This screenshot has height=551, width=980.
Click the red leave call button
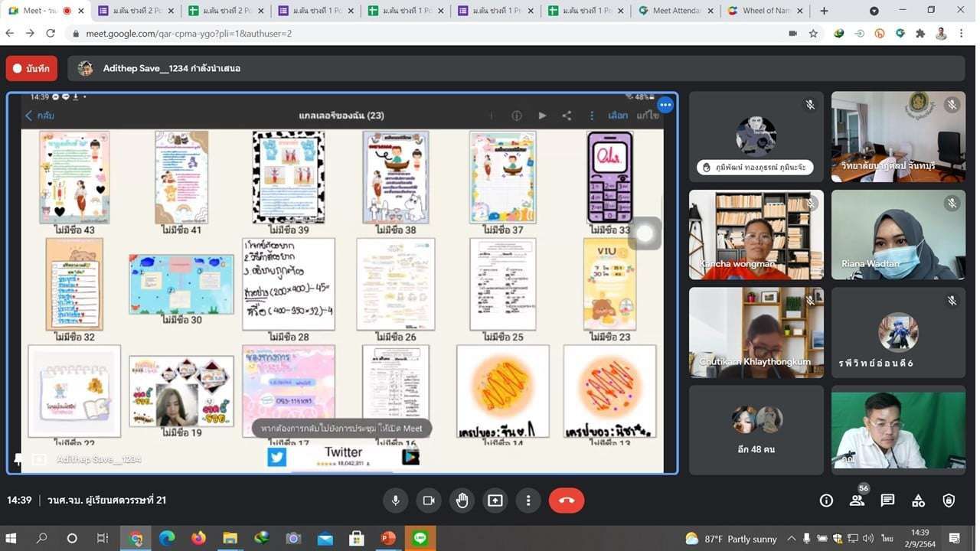coord(566,500)
